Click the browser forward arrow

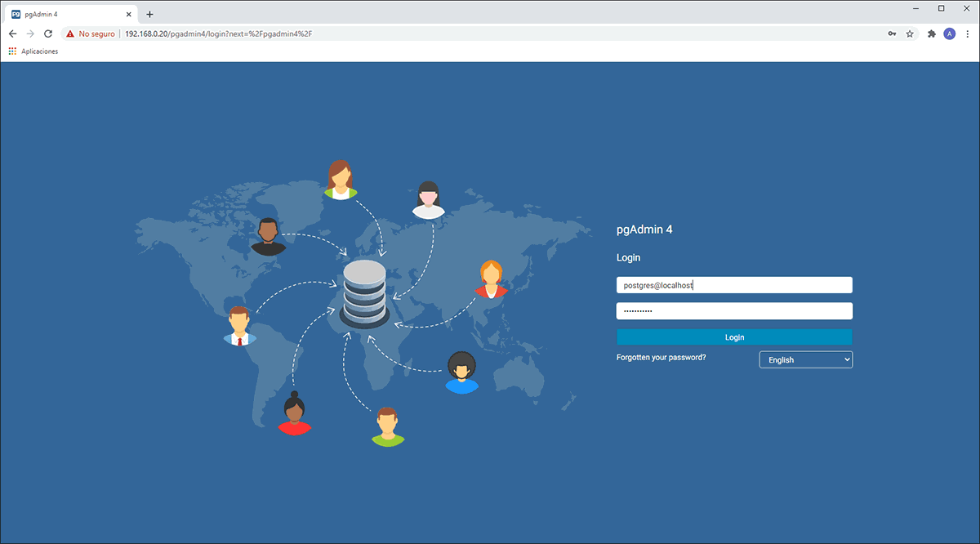point(30,33)
